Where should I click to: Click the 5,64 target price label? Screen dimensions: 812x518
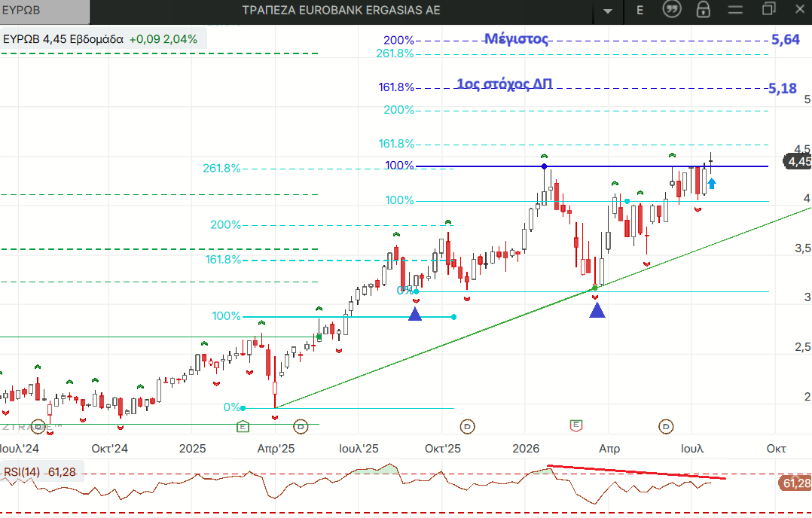point(786,39)
